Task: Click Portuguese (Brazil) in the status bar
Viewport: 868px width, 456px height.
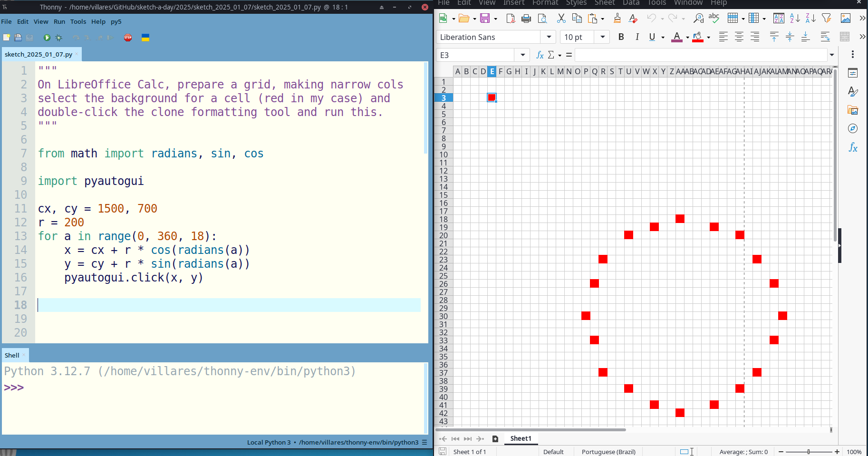Action: 608,452
